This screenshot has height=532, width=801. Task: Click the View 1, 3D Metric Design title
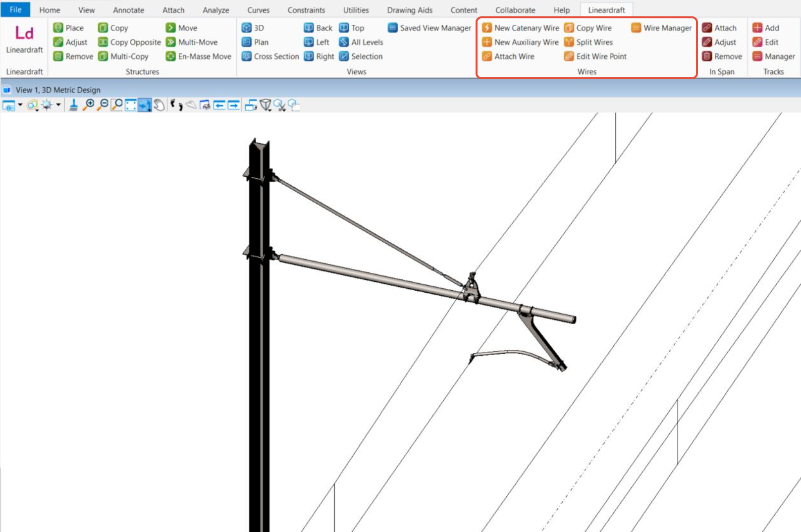(x=58, y=90)
